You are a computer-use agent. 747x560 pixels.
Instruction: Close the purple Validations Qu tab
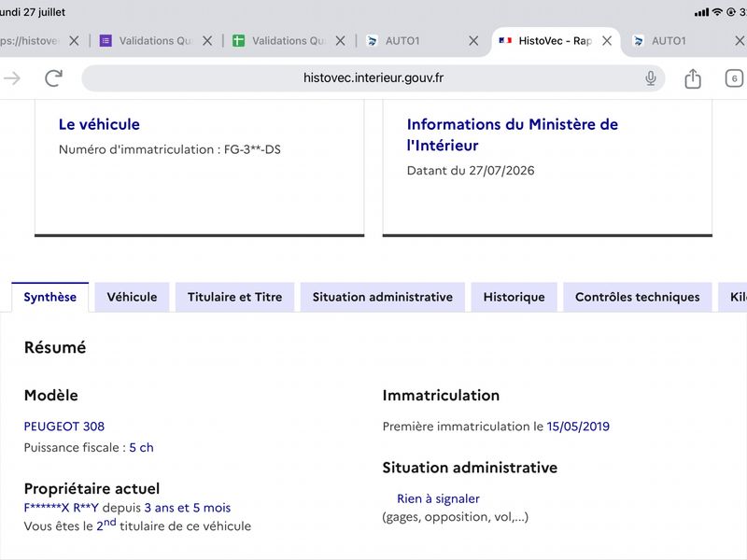coord(207,41)
